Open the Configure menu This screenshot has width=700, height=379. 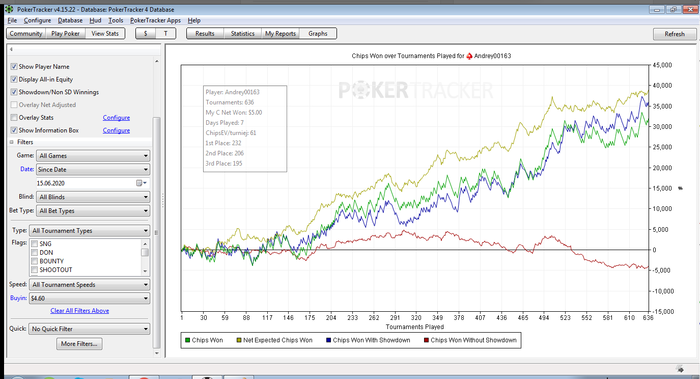coord(38,21)
